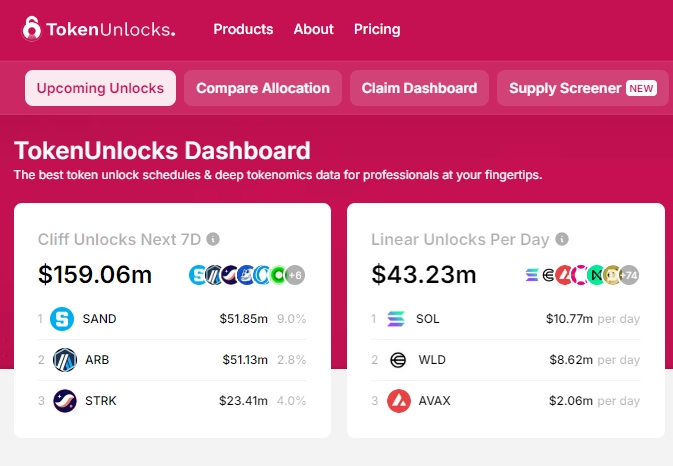Click the SOL token icon in list
The width and height of the screenshot is (673, 466).
[x=396, y=319]
